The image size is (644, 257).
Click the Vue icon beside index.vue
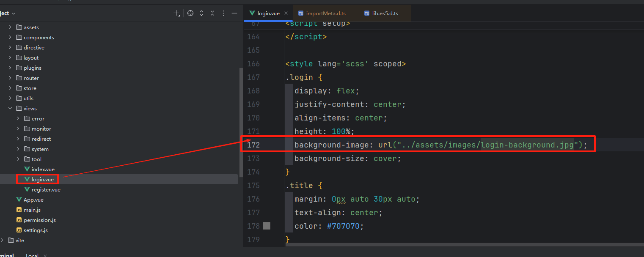(27, 169)
